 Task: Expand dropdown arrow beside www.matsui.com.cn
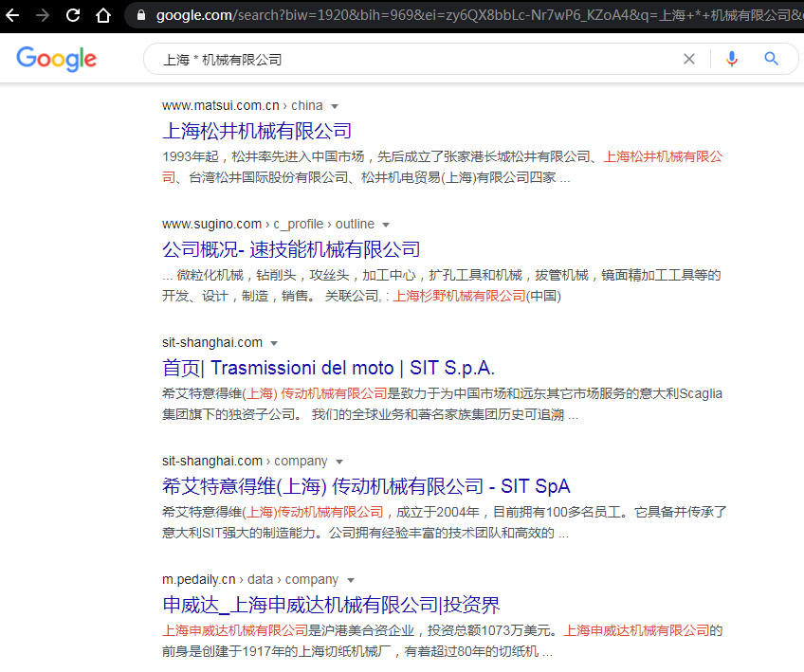335,106
